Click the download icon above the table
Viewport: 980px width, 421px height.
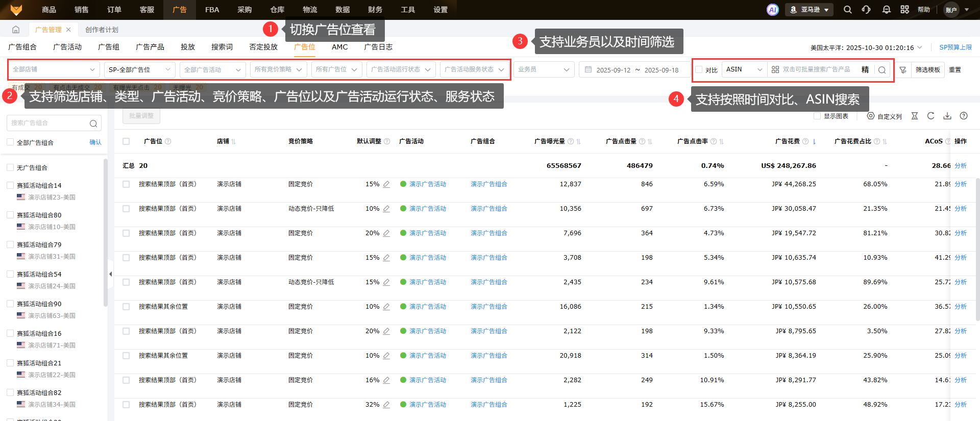point(947,116)
